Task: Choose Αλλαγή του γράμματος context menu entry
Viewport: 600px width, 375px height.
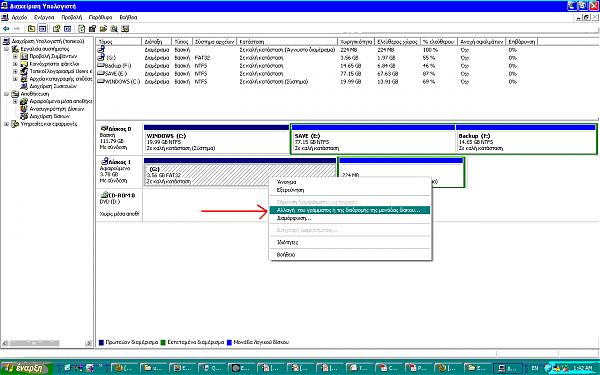Action: point(350,210)
